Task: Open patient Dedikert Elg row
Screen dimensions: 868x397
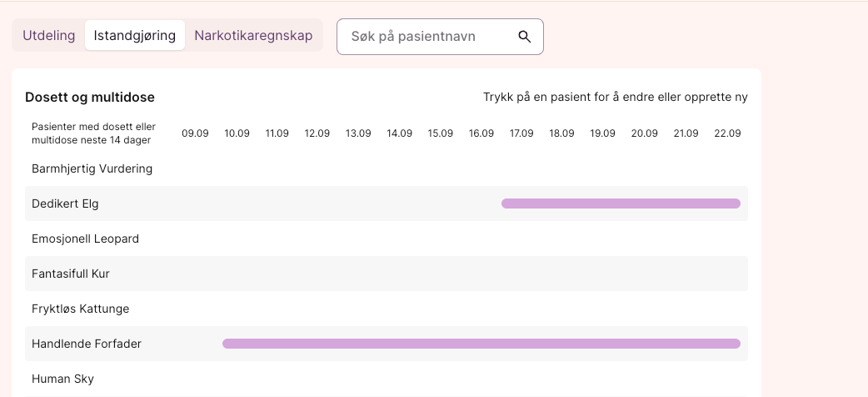Action: tap(65, 204)
